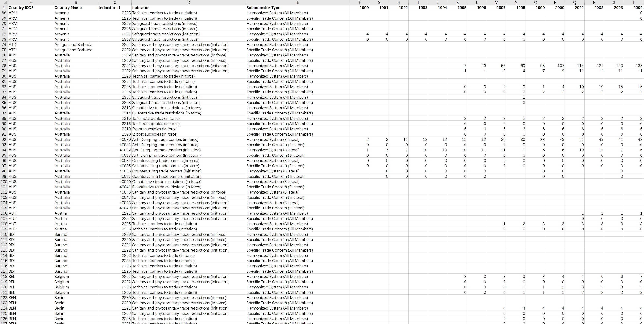The height and width of the screenshot is (324, 644).
Task: Click the Subindicator Type header cell
Action: [263, 8]
